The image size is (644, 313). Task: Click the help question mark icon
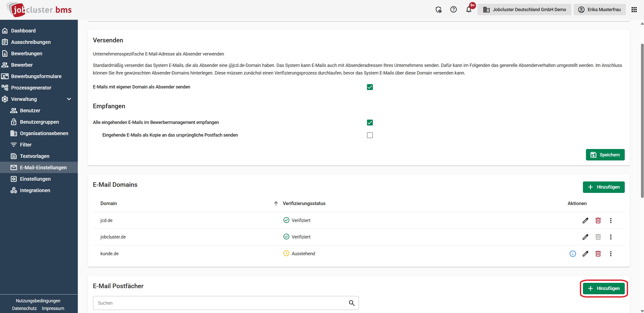pyautogui.click(x=453, y=10)
